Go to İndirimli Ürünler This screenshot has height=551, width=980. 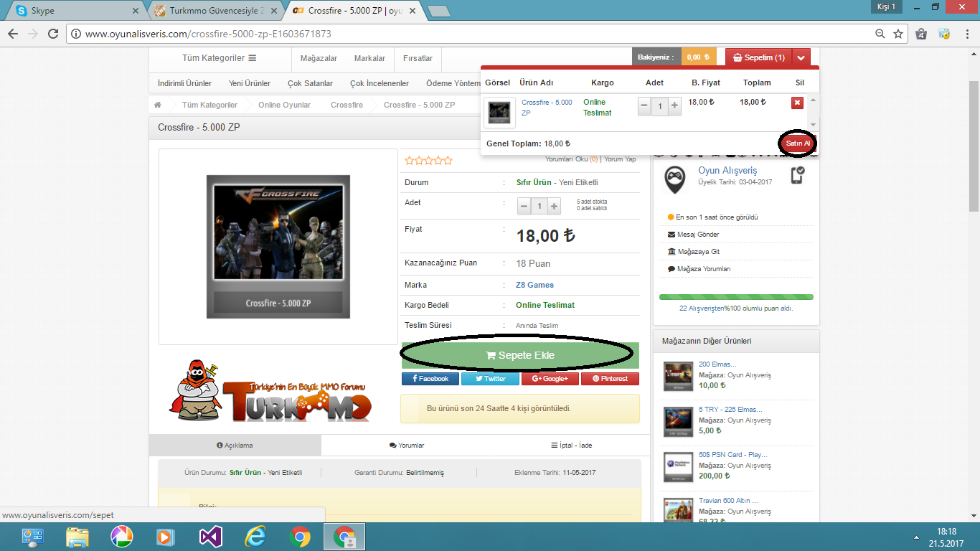(184, 83)
